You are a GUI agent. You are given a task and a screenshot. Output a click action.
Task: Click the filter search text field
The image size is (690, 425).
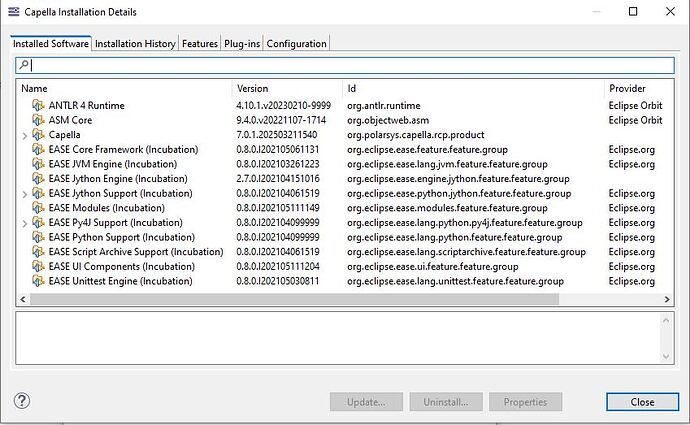pos(345,65)
